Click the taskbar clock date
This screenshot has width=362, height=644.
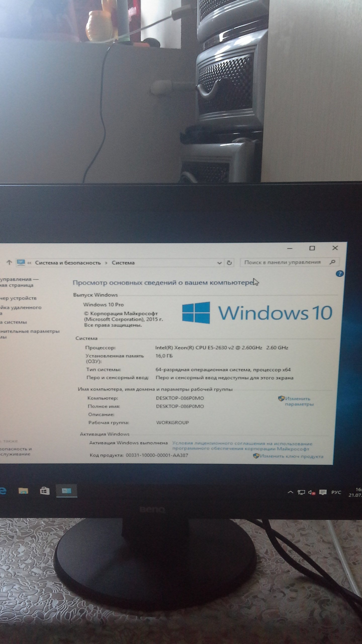coord(355,492)
